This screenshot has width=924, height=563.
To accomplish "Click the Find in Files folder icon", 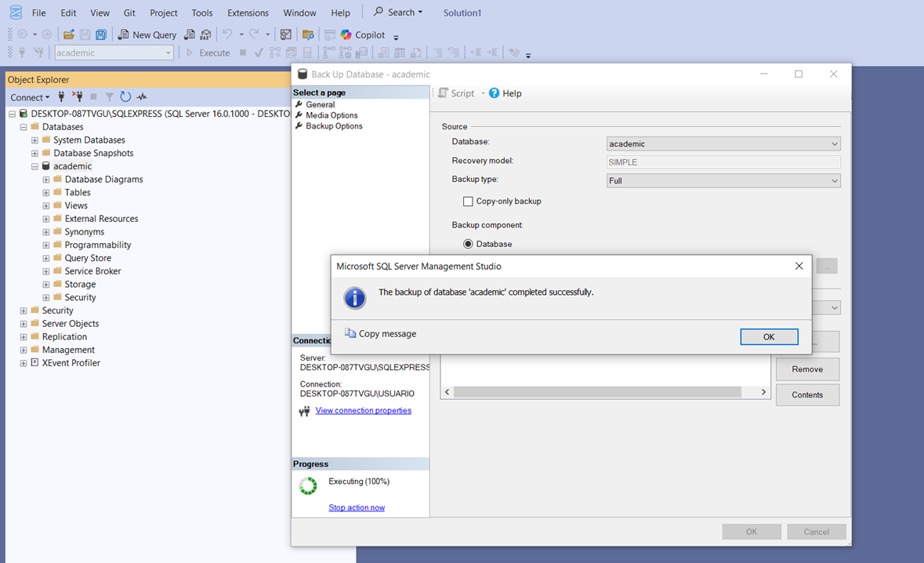I will pyautogui.click(x=307, y=35).
